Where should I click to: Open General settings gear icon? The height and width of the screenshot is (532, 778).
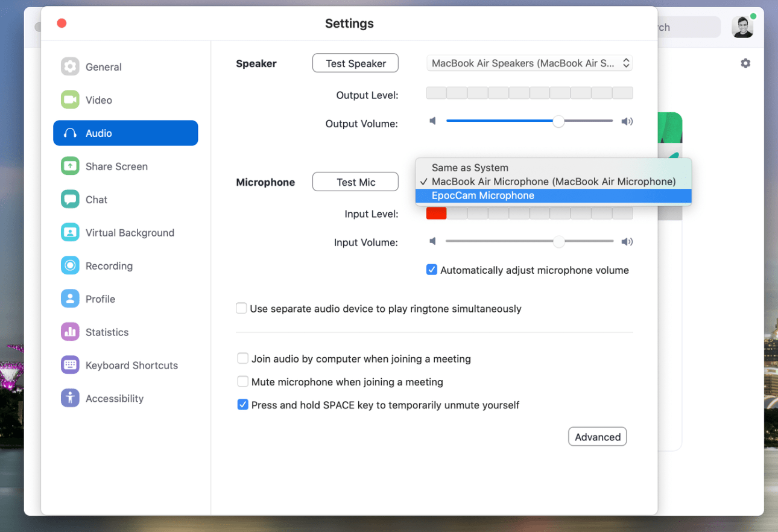(x=70, y=67)
